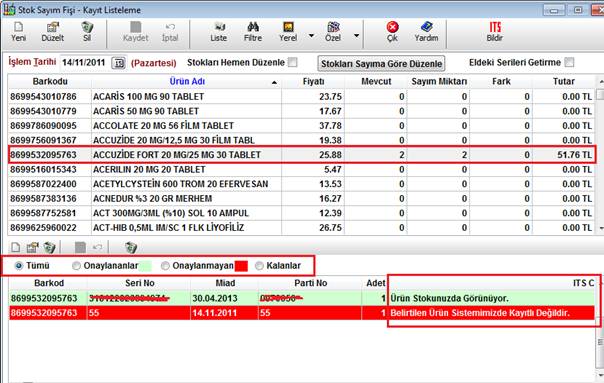604x383 pixels.
Task: Click upper table scrollbar up arrow
Action: tap(601, 81)
